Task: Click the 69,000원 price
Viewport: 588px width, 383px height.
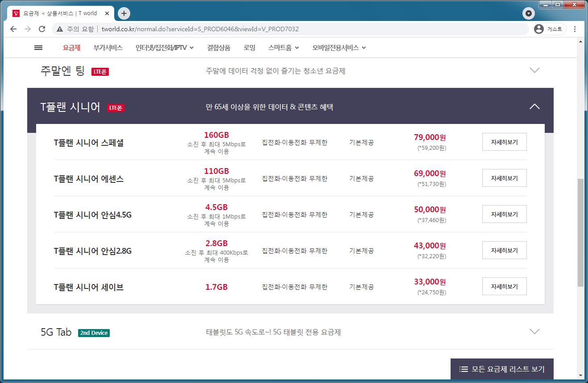Action: pyautogui.click(x=430, y=173)
